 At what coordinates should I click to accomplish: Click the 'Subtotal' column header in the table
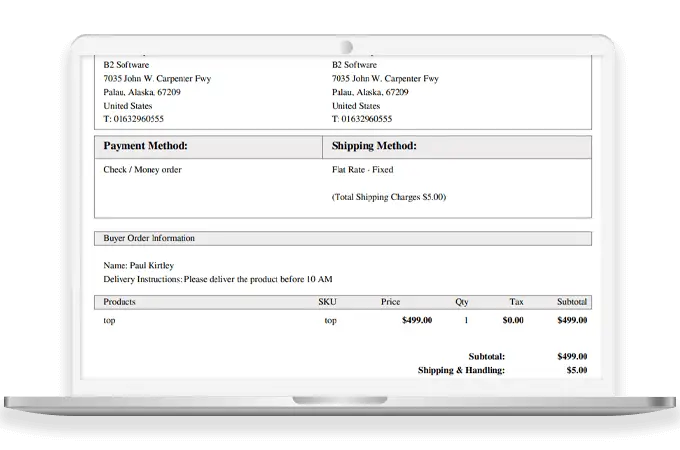pos(572,302)
